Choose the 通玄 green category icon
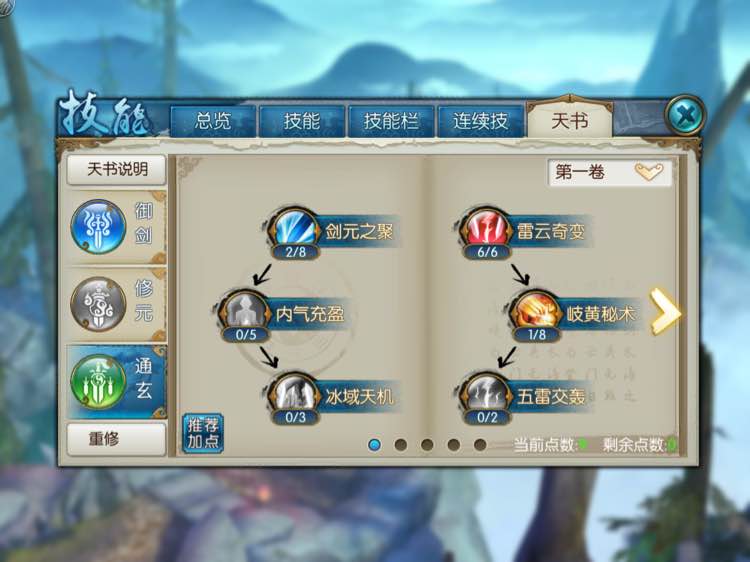The image size is (750, 562). tap(99, 382)
